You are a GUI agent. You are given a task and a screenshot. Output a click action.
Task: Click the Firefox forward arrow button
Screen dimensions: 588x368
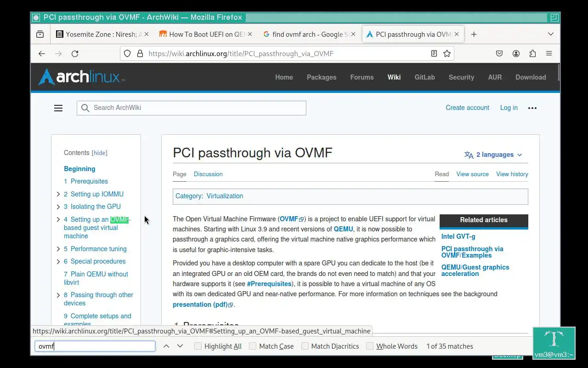pos(58,54)
